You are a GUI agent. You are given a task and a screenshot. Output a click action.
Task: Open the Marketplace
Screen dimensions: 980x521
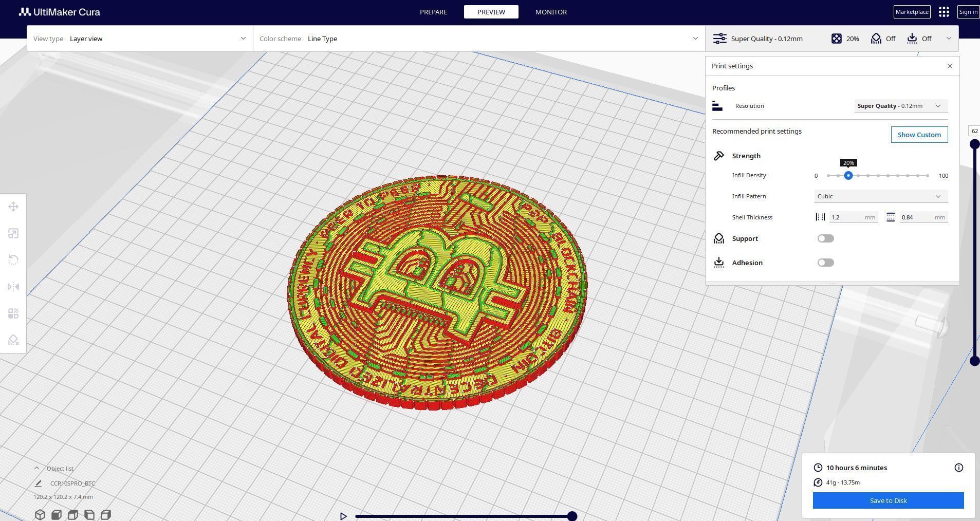coord(912,12)
